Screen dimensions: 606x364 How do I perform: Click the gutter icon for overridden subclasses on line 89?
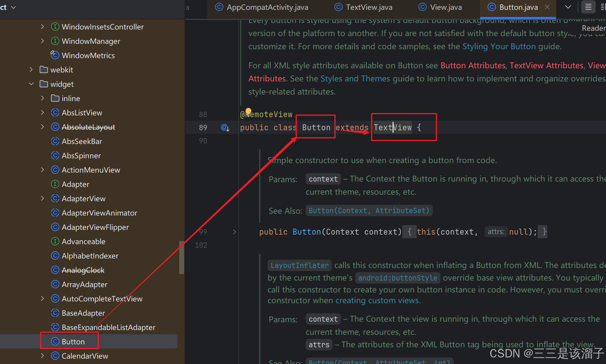tap(225, 128)
